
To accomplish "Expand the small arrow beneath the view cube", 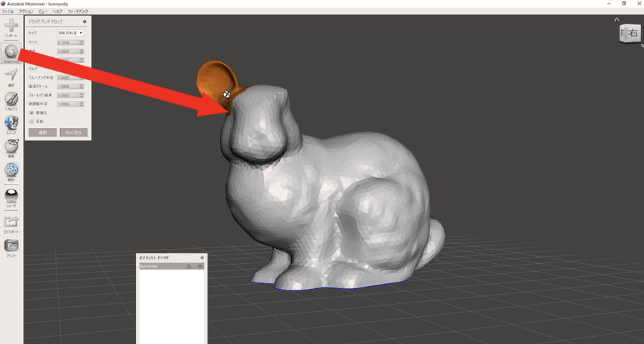I will (642, 46).
